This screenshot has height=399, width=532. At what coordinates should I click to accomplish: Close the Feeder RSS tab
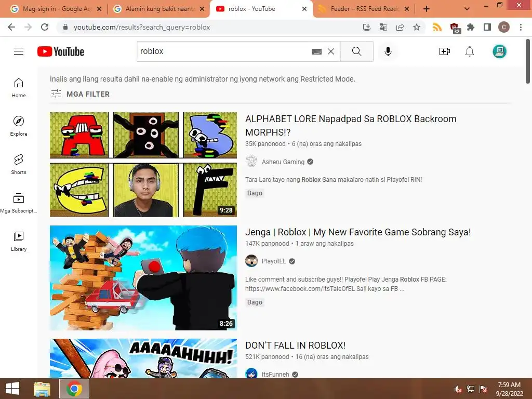pos(407,9)
